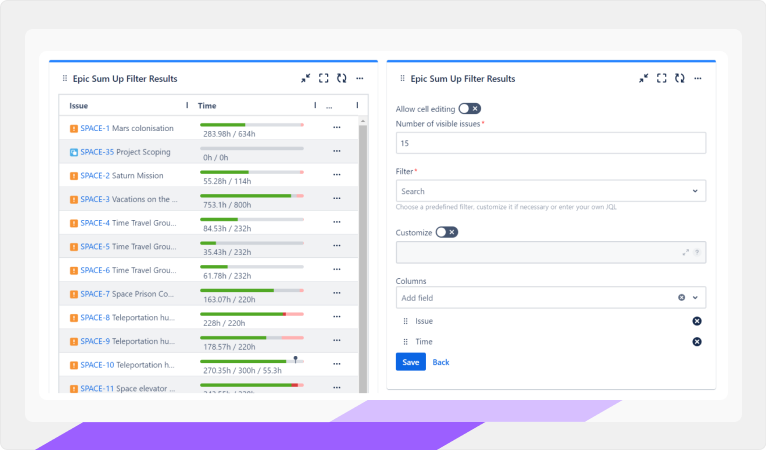Refresh the left Epic Sum Up gadget

coord(342,78)
